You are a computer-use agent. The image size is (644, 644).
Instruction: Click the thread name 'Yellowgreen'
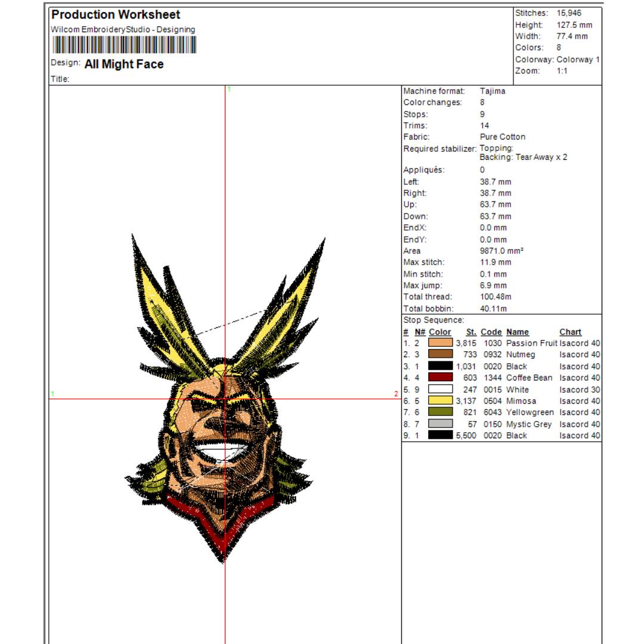(530, 412)
